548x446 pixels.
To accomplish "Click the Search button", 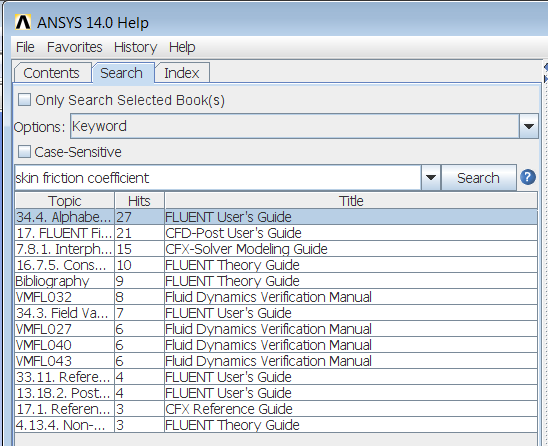I will [478, 178].
